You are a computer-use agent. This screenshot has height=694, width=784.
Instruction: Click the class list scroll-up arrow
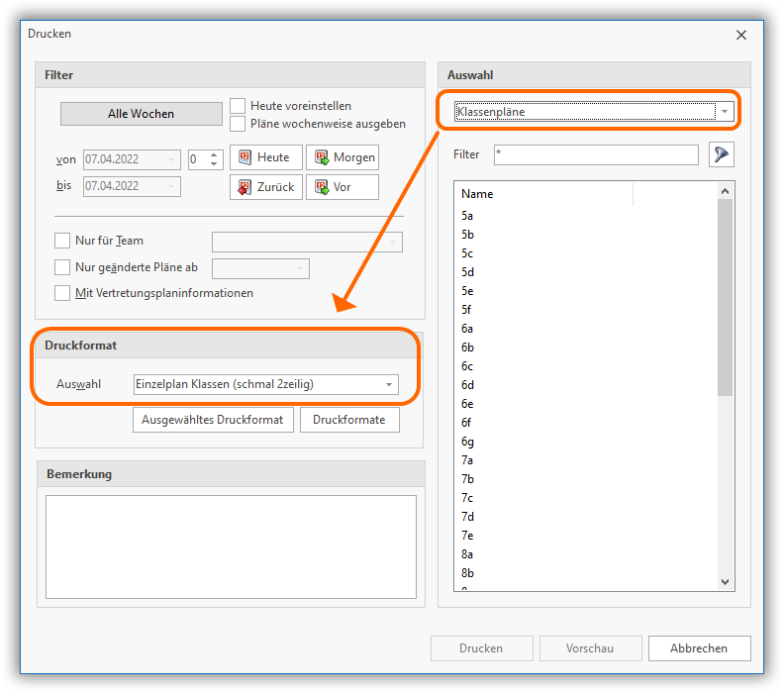tap(725, 191)
